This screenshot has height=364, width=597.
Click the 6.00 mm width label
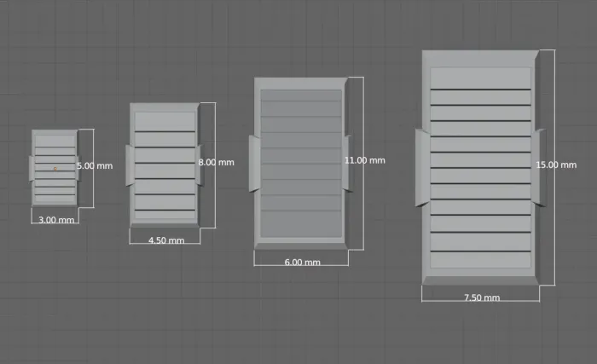click(x=302, y=262)
